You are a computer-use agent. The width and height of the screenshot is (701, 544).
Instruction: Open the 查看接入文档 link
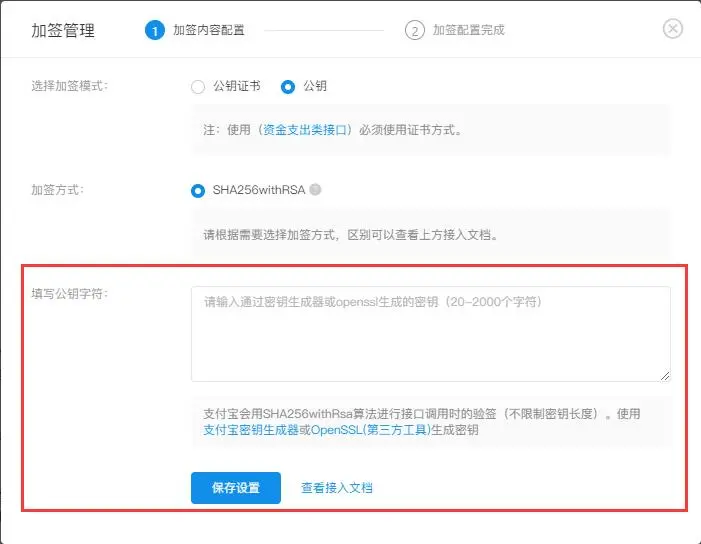point(337,488)
